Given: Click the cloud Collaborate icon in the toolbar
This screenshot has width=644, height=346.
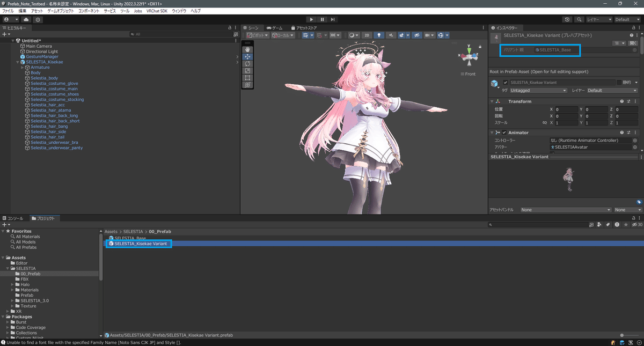Looking at the screenshot, I should [x=26, y=19].
